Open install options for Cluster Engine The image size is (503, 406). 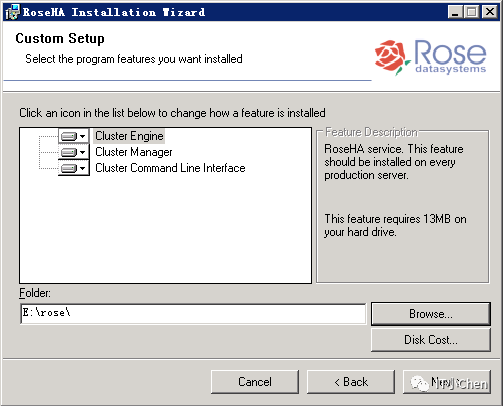74,136
